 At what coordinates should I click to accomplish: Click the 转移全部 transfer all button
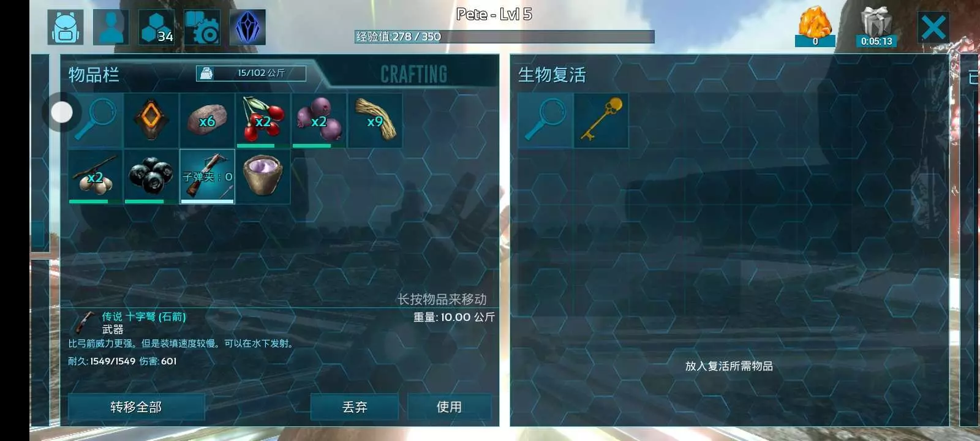136,407
